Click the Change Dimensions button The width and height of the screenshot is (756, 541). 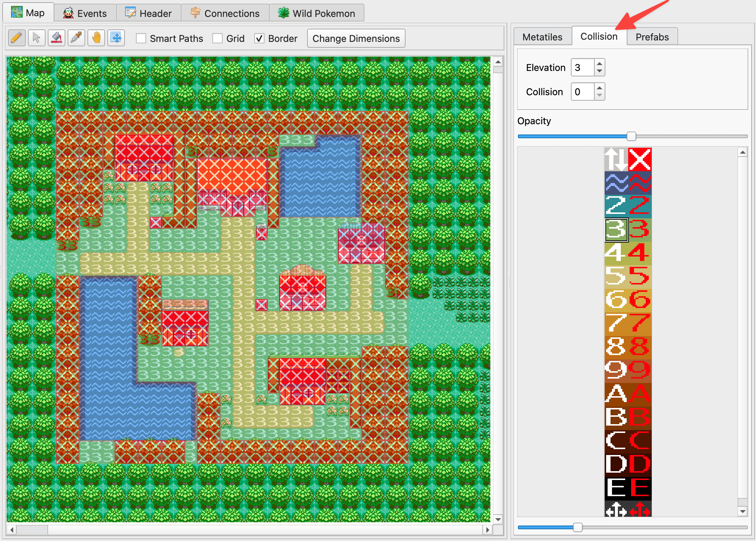point(356,38)
